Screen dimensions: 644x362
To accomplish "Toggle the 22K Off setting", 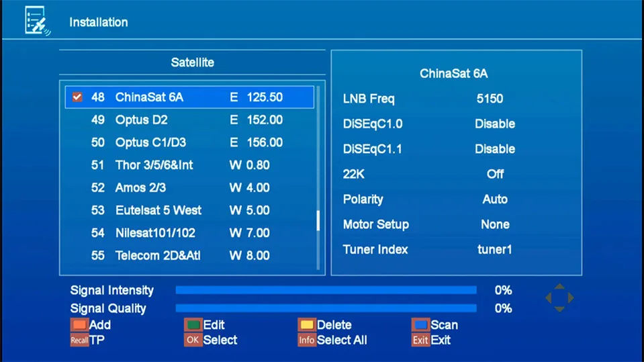I will (495, 174).
